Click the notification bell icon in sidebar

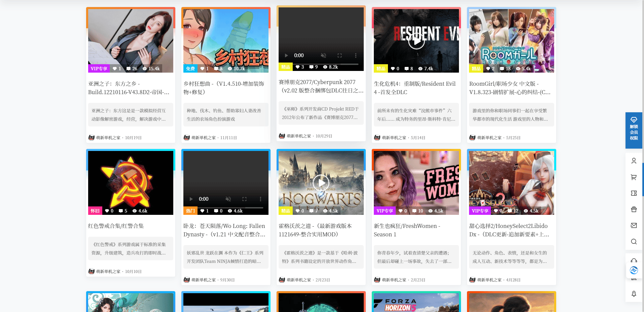[634, 294]
